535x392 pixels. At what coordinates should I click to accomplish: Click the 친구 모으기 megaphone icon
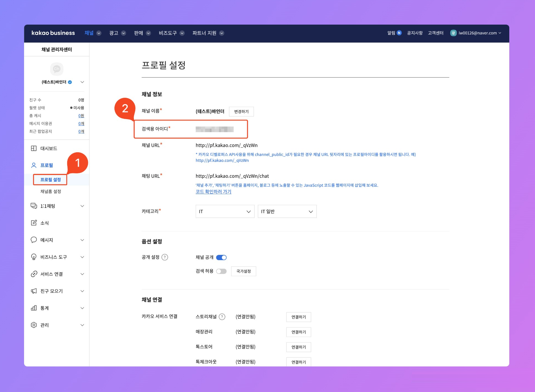coord(34,291)
